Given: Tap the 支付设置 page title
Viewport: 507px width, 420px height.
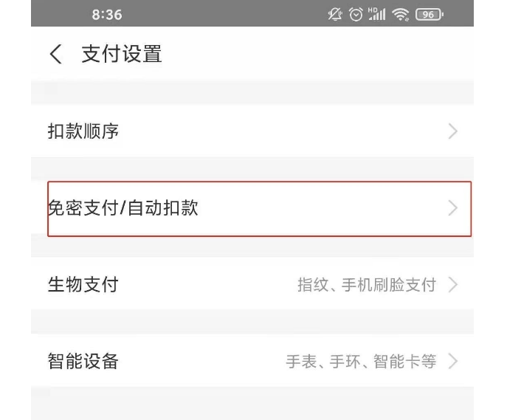Looking at the screenshot, I should (x=122, y=54).
